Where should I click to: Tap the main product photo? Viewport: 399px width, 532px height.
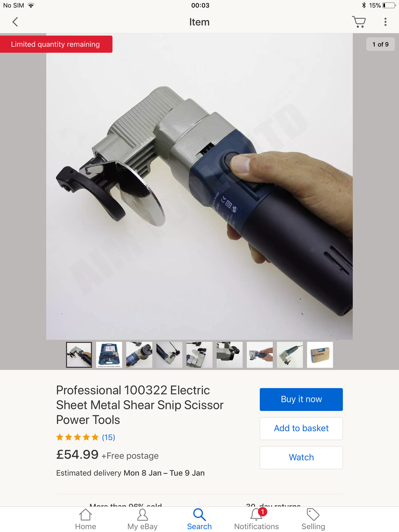199,186
